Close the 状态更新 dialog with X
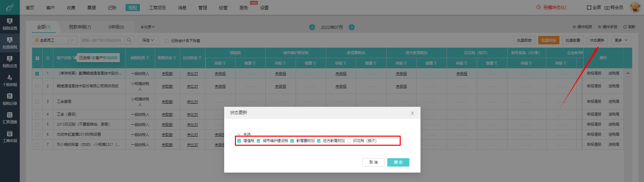 pos(412,113)
